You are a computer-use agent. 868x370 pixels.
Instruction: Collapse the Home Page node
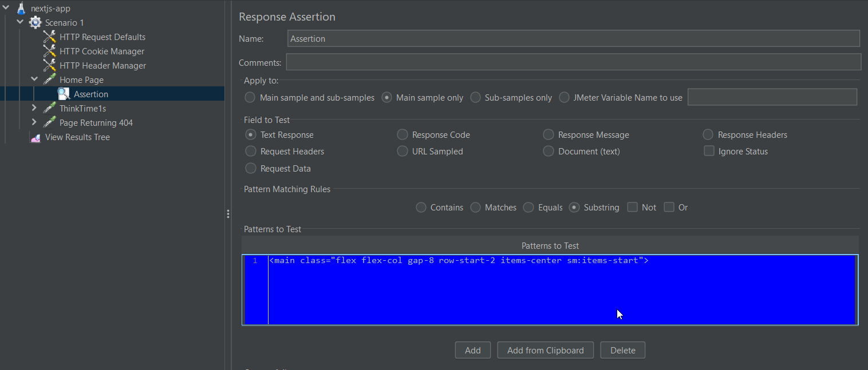coord(34,79)
